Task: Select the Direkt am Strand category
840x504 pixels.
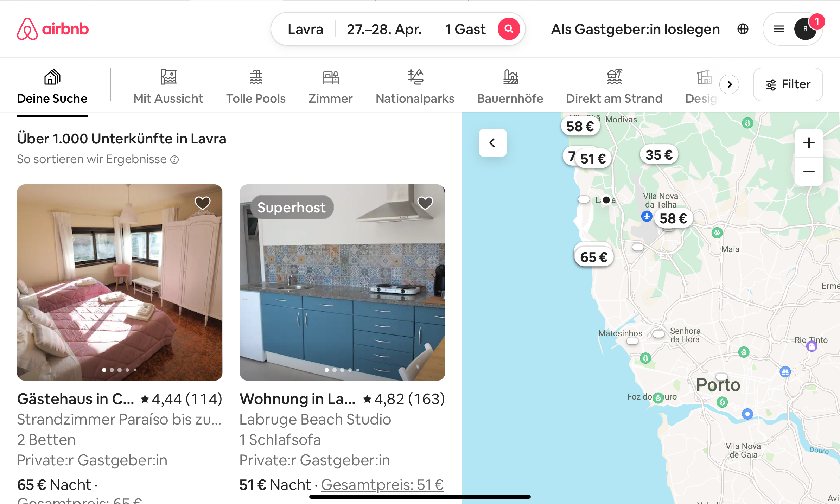Action: [614, 87]
